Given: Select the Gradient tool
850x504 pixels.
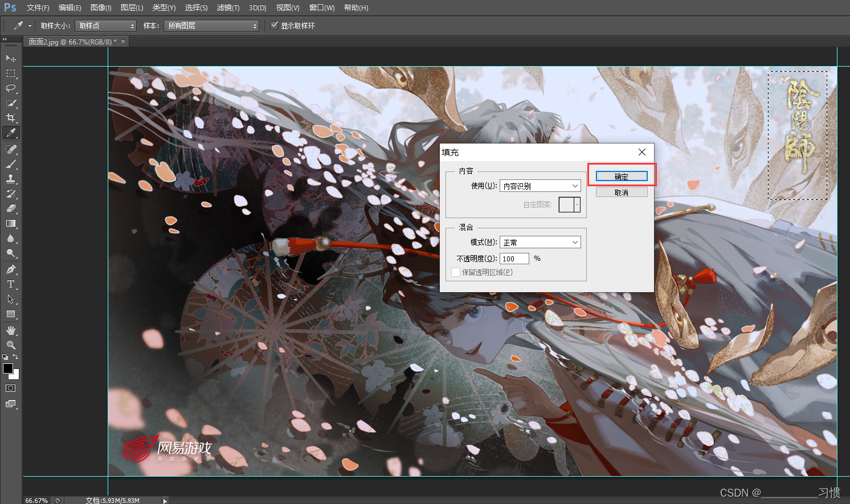Looking at the screenshot, I should [x=11, y=223].
